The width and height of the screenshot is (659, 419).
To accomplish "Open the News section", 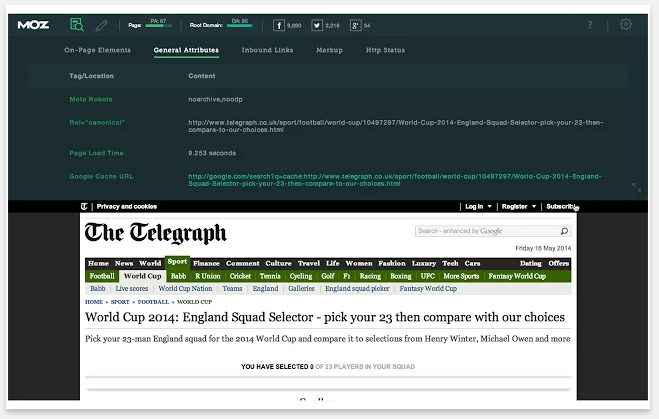I will tap(124, 264).
